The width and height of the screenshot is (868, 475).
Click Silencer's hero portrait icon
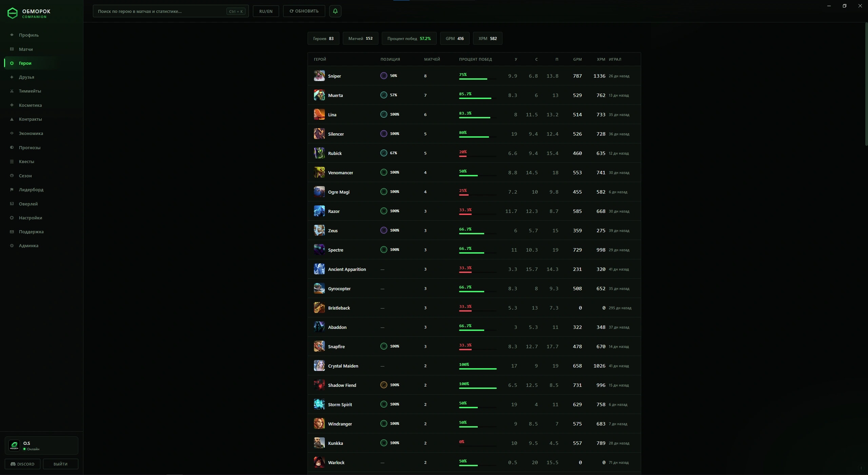319,134
